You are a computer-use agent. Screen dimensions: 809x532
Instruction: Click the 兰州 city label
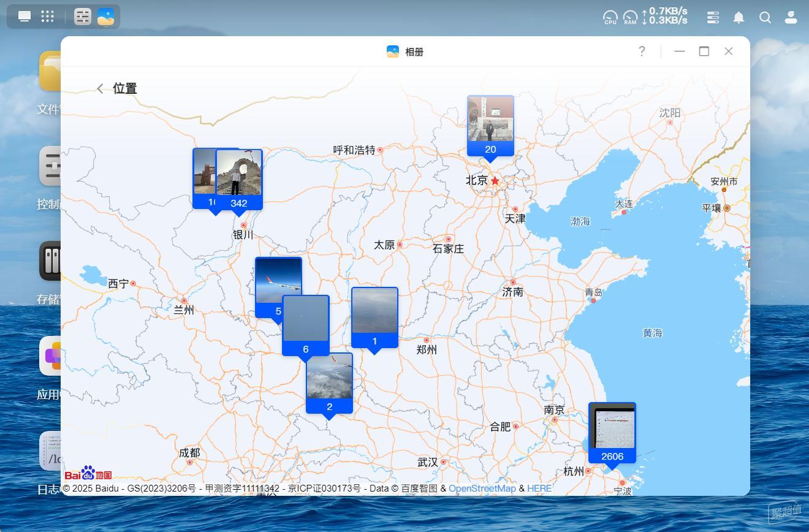pyautogui.click(x=184, y=310)
